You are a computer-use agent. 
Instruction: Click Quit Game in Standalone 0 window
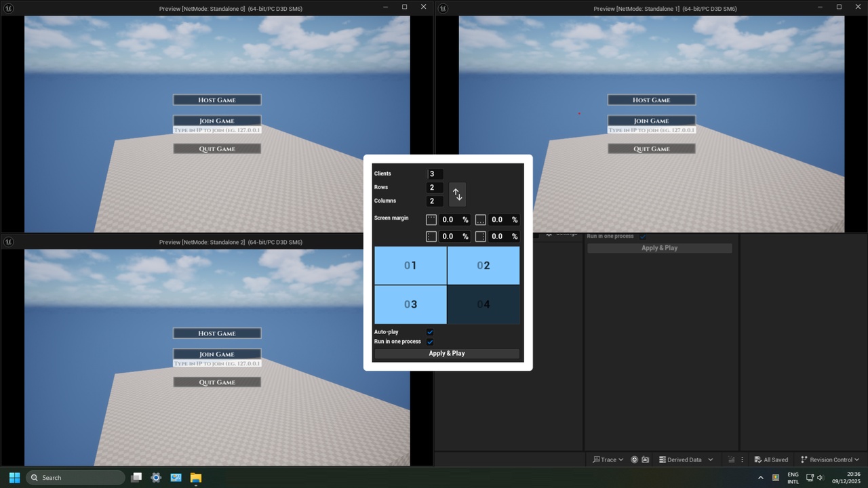pyautogui.click(x=217, y=148)
